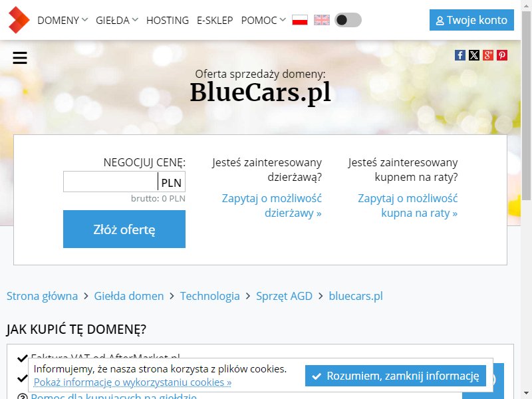Open the hamburger side menu
532x399 pixels.
click(20, 58)
